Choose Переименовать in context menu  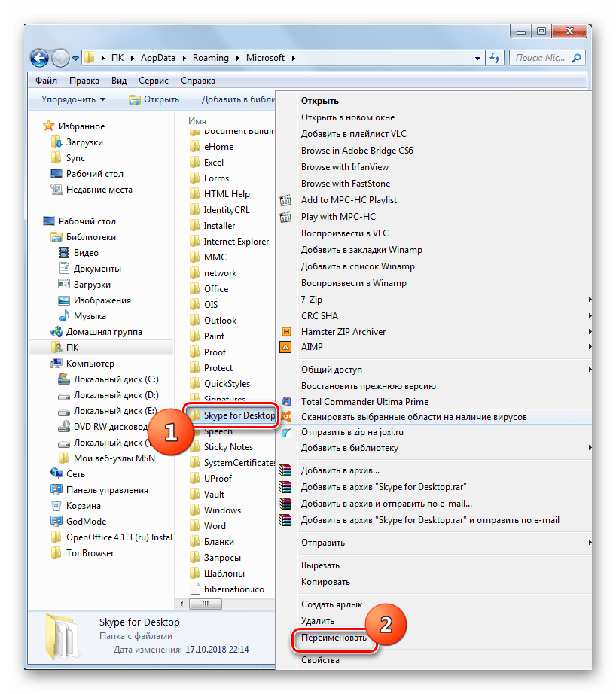[334, 638]
